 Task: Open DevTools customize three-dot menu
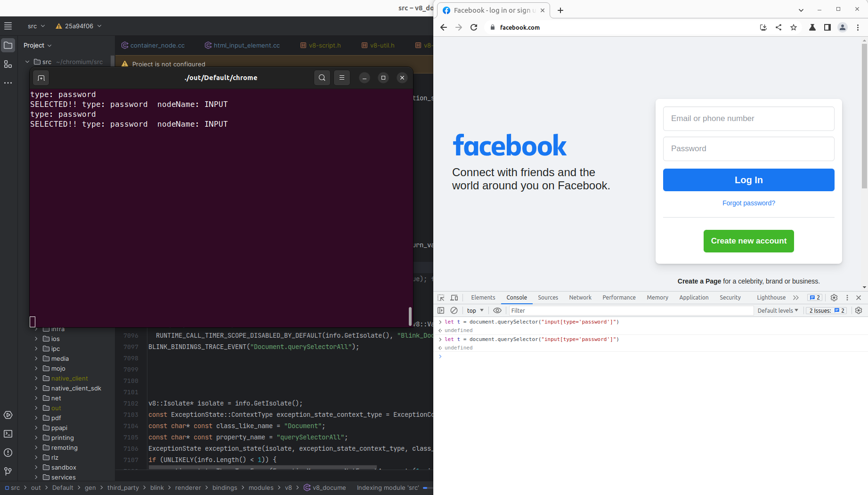pyautogui.click(x=847, y=298)
